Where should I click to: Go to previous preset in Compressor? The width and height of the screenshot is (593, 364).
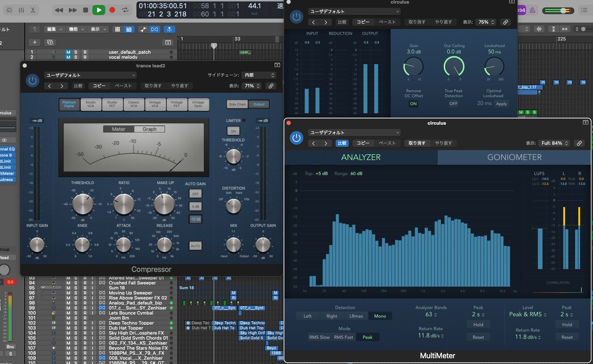[x=50, y=86]
